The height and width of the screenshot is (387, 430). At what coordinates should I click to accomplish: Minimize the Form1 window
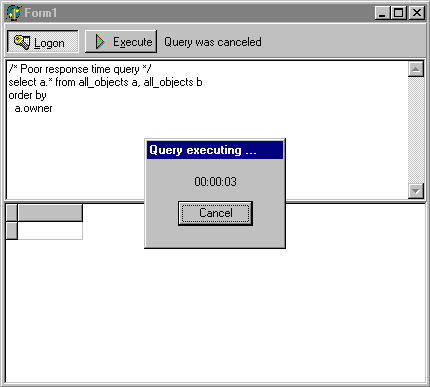coord(382,13)
